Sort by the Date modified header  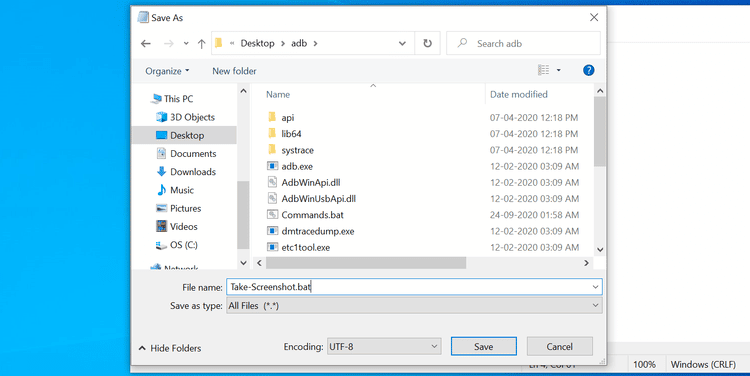[x=518, y=95]
